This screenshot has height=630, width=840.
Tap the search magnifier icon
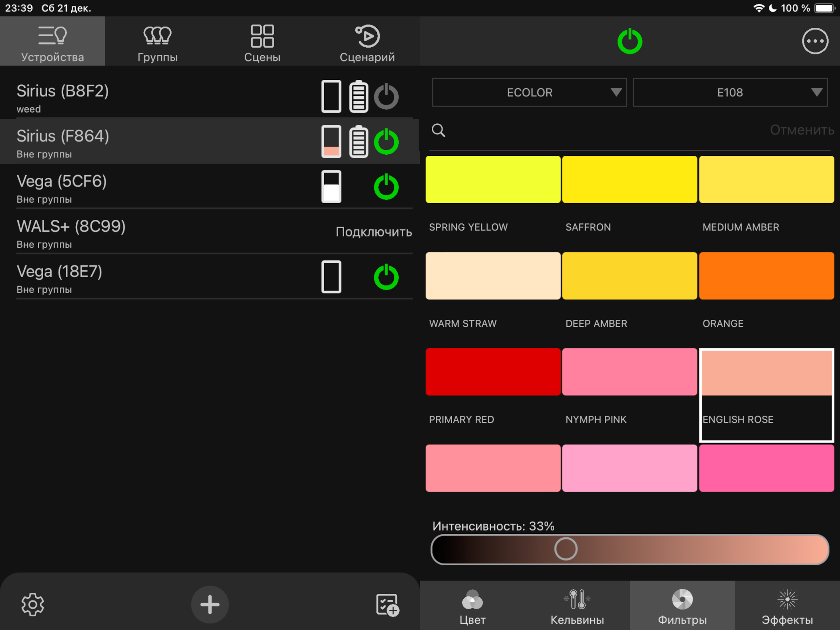pyautogui.click(x=438, y=130)
